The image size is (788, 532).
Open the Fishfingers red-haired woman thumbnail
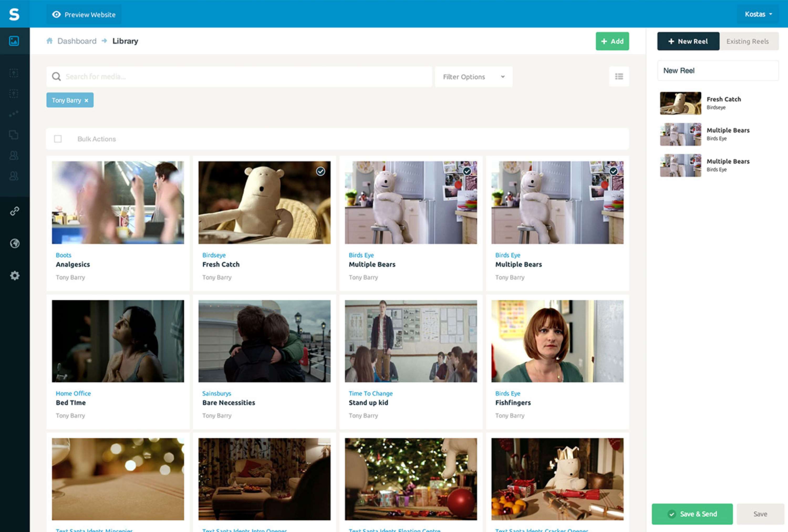(557, 341)
